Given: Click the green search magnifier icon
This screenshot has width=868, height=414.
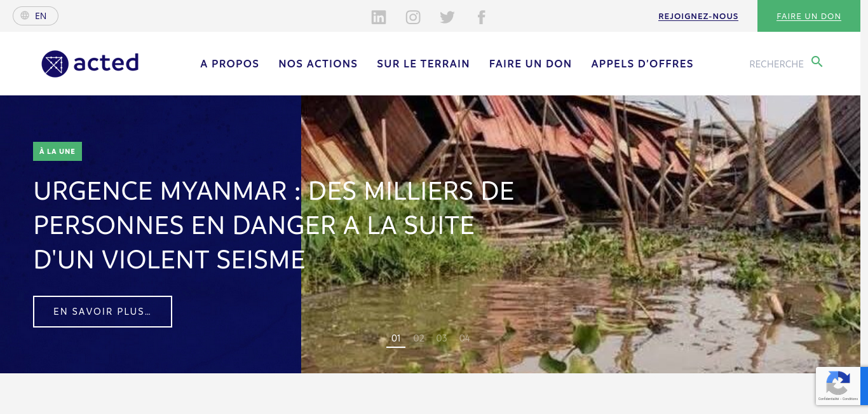Looking at the screenshot, I should tap(817, 62).
